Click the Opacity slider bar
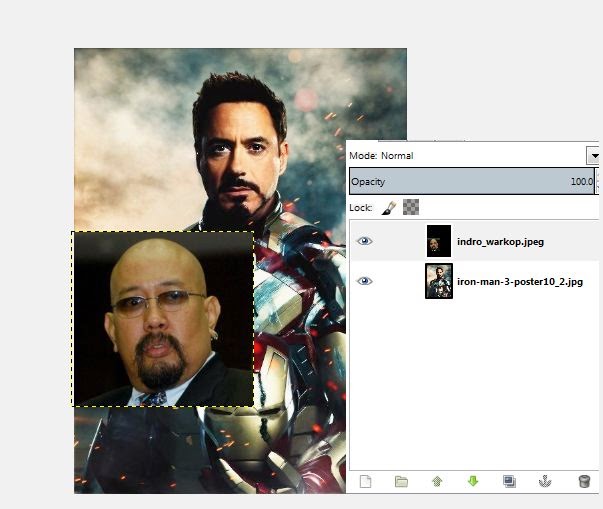Viewport: 603px width, 509px height. 471,181
